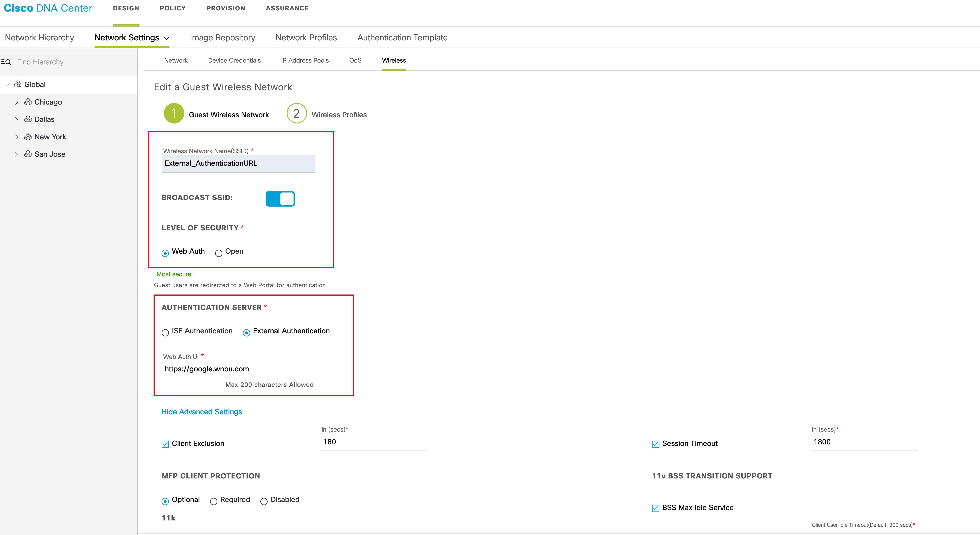Viewport: 980px width, 535px height.
Task: Click the Guest Wireless Network step label
Action: click(229, 115)
